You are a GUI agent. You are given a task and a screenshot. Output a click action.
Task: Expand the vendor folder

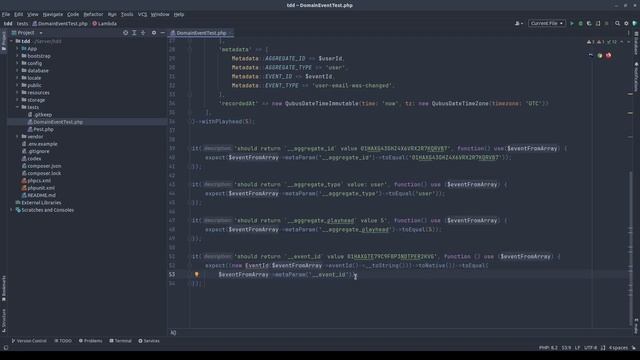[x=17, y=137]
